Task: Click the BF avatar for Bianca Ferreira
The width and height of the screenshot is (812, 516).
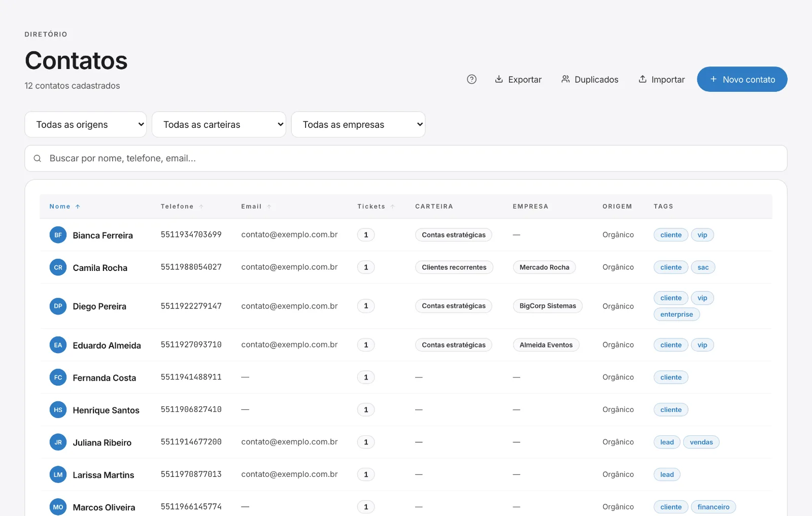Action: point(58,235)
